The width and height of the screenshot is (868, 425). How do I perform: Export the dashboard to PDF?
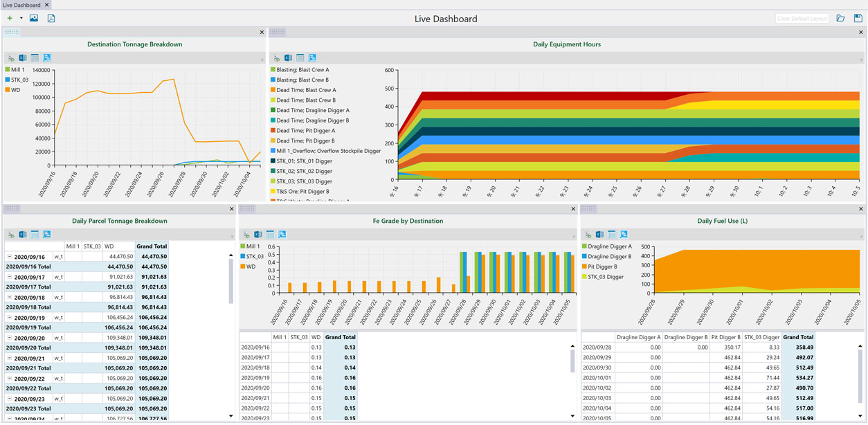[x=51, y=19]
